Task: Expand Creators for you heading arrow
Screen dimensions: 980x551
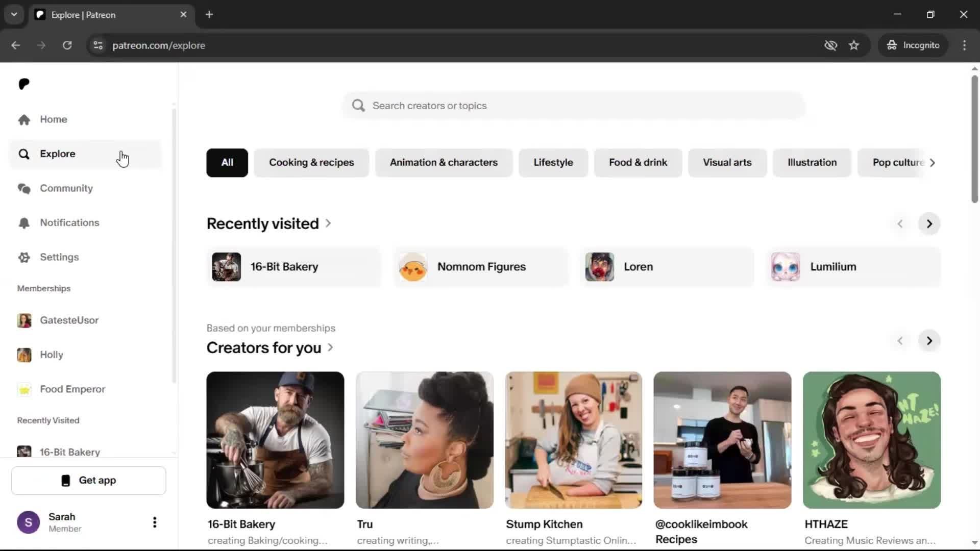Action: (330, 347)
